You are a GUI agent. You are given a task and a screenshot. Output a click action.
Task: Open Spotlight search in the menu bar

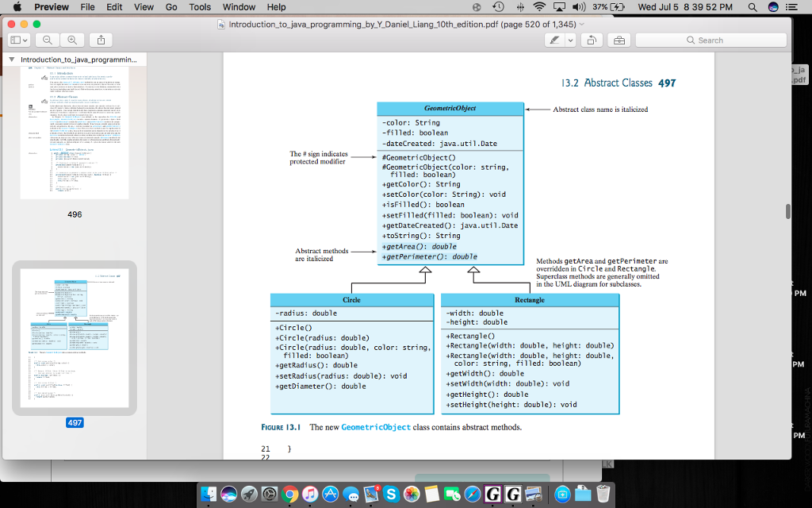[x=752, y=6]
